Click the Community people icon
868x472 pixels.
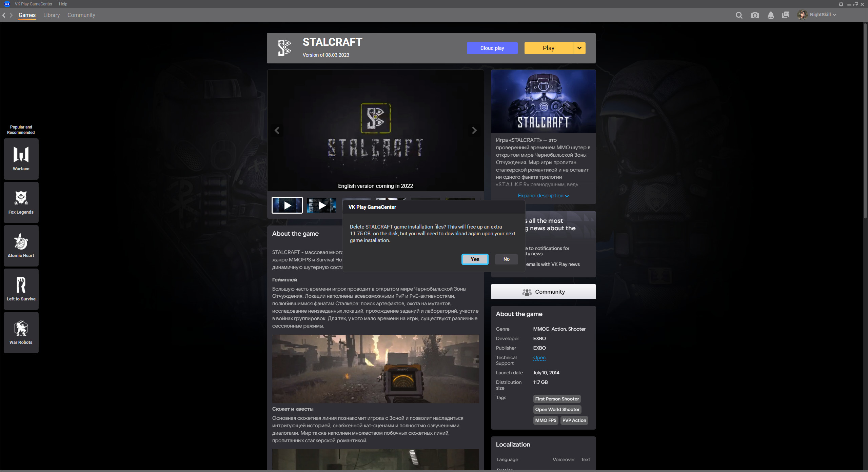(527, 292)
